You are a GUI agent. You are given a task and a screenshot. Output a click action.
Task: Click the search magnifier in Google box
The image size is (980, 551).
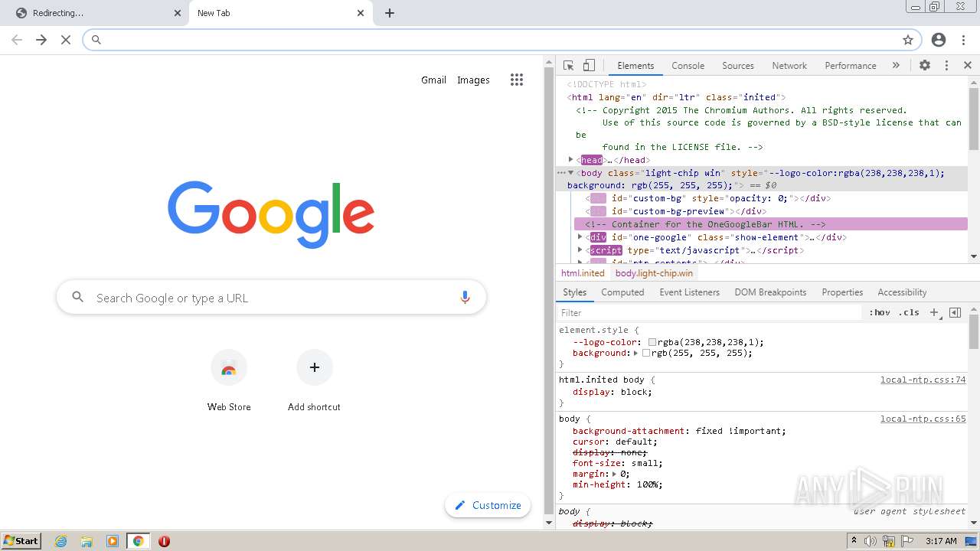pyautogui.click(x=77, y=297)
